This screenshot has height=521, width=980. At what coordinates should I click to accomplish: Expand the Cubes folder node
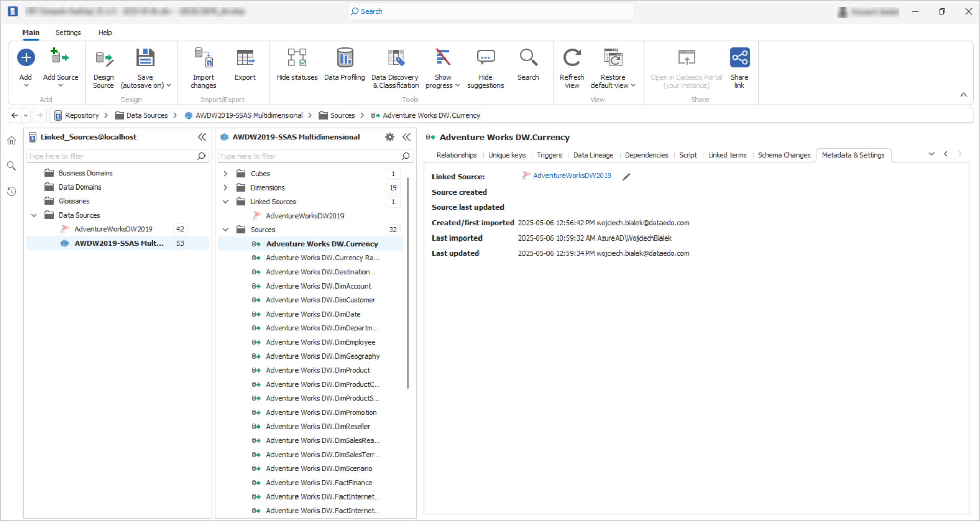[x=225, y=174]
